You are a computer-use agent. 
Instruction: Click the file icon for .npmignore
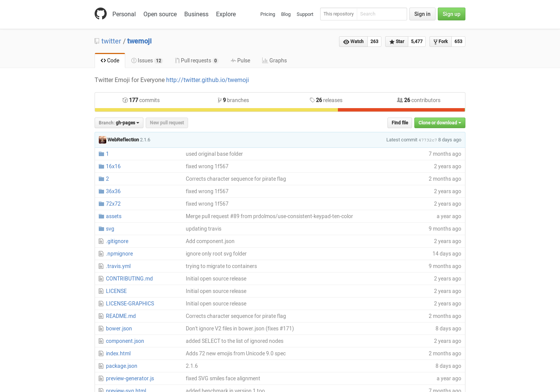[101, 254]
